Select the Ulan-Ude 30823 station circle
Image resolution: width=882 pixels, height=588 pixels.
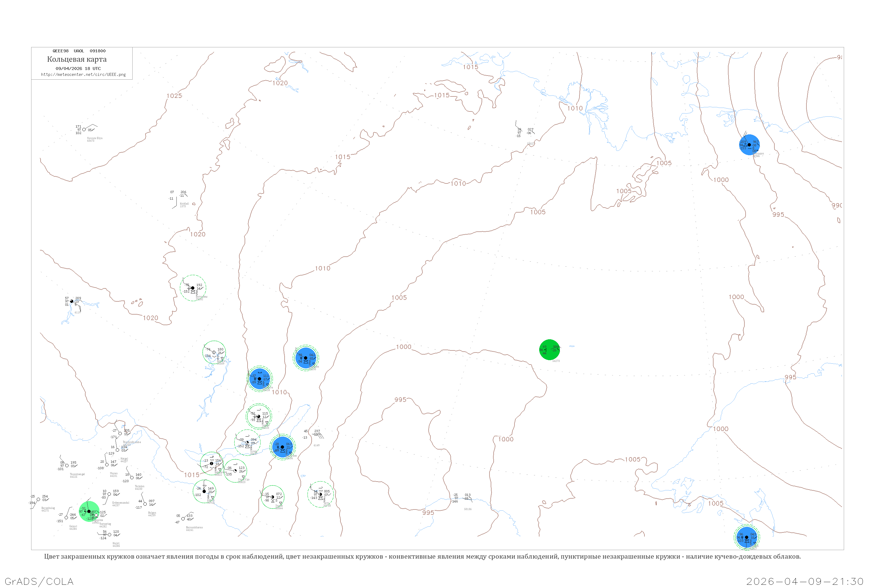point(235,471)
